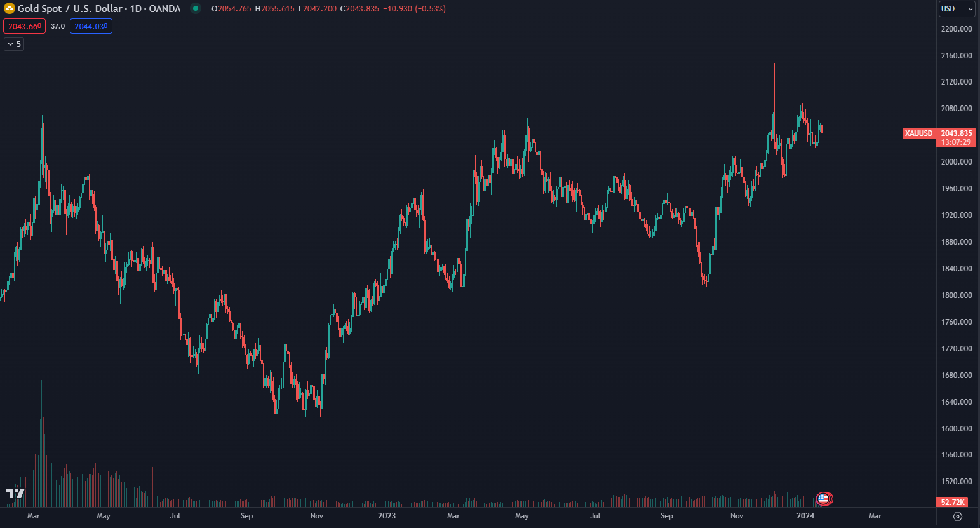Click the TradingView logo in chart corner
The image size is (980, 528).
pyautogui.click(x=15, y=493)
